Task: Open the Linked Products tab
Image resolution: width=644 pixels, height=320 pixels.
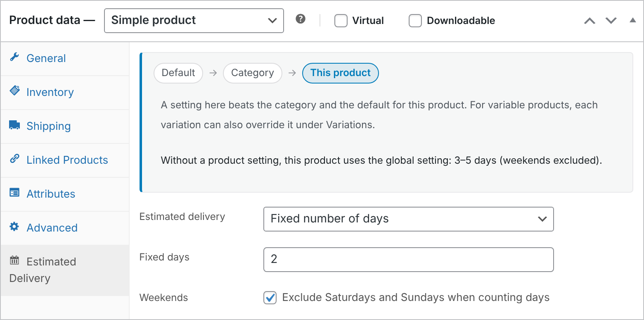Action: (65, 160)
